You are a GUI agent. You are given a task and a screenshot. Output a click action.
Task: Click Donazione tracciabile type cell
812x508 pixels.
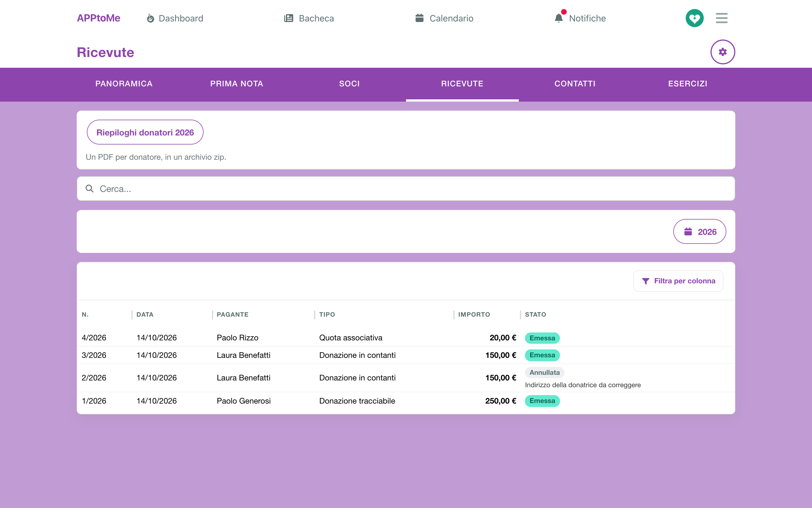click(357, 401)
